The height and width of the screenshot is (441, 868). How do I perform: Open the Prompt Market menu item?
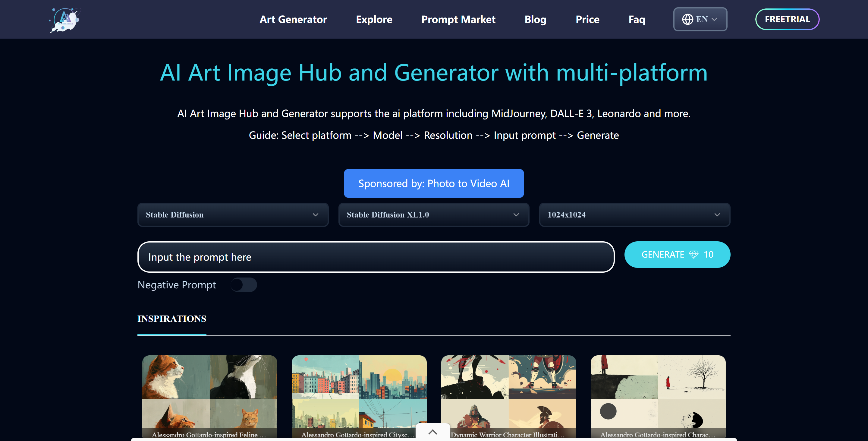tap(458, 19)
